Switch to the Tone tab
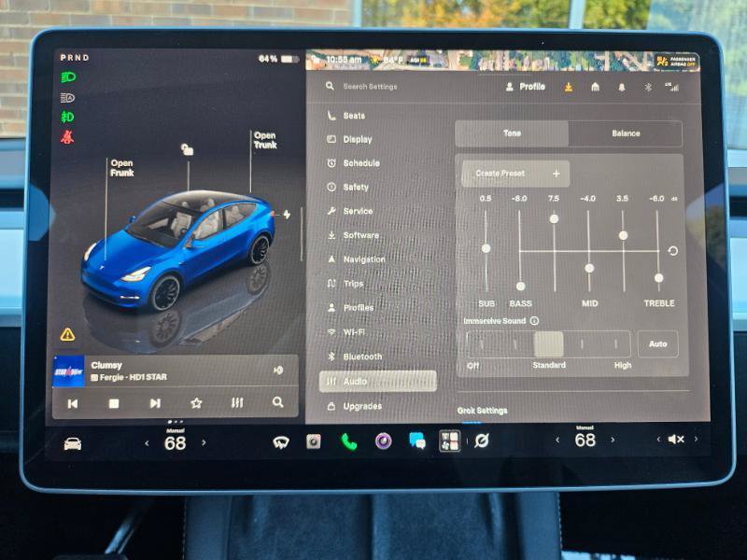747x560 pixels. (512, 133)
